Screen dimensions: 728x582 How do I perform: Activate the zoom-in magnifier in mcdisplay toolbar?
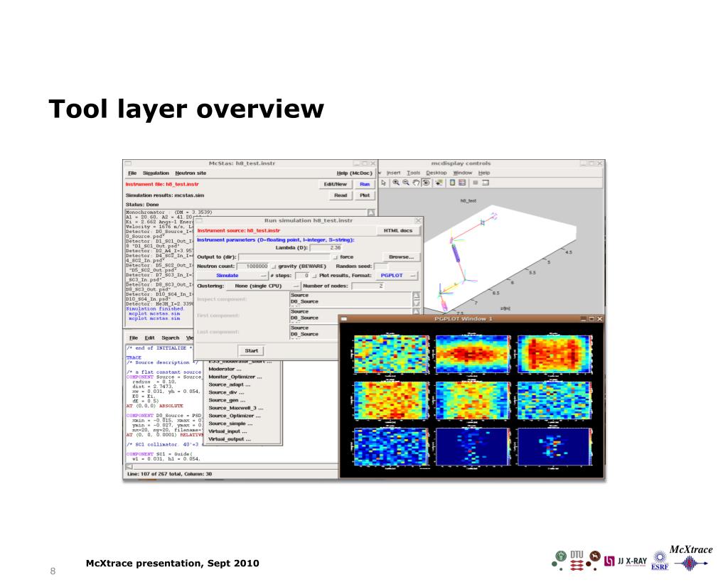(395, 183)
